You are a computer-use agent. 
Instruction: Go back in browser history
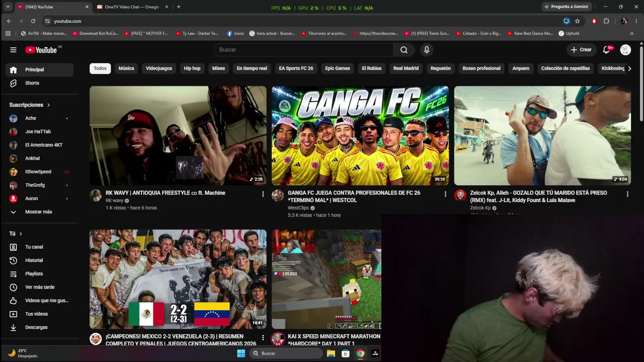click(9, 21)
